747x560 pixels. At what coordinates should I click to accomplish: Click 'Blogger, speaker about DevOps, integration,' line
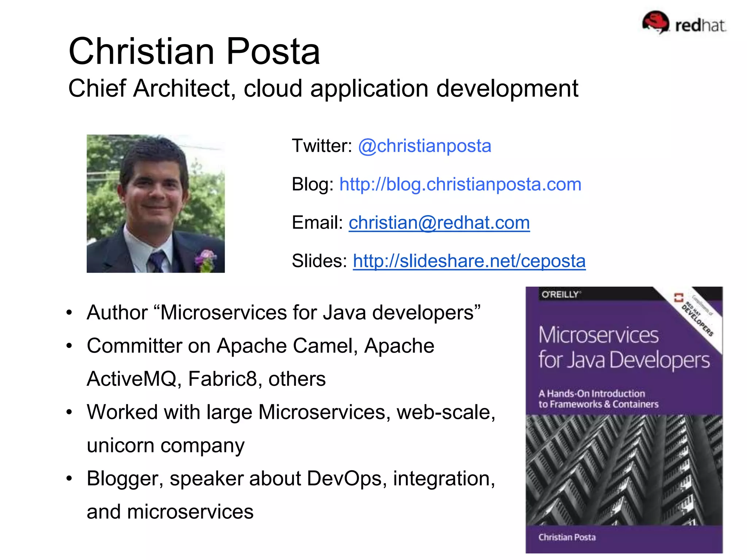tap(291, 479)
